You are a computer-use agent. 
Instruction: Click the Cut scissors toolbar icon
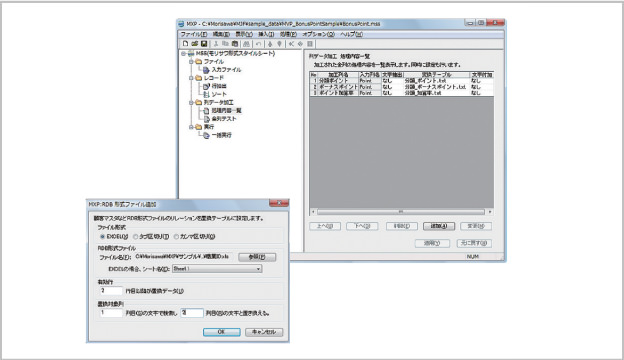tap(216, 44)
